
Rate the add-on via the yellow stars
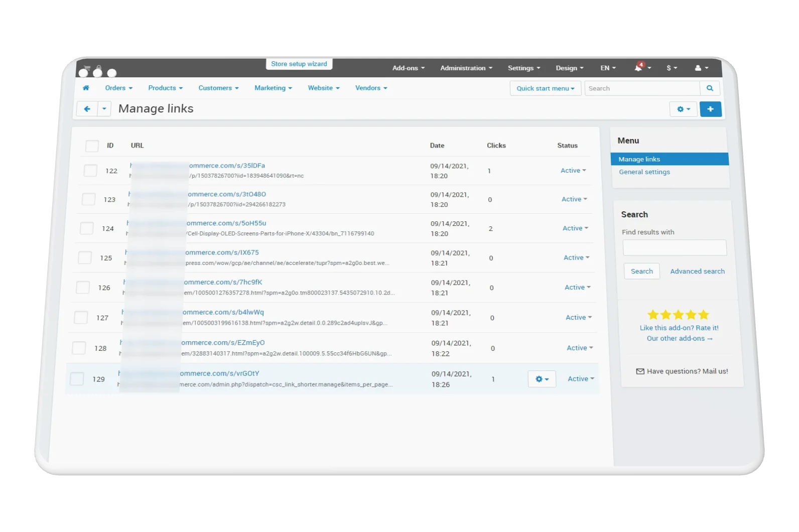tap(678, 315)
